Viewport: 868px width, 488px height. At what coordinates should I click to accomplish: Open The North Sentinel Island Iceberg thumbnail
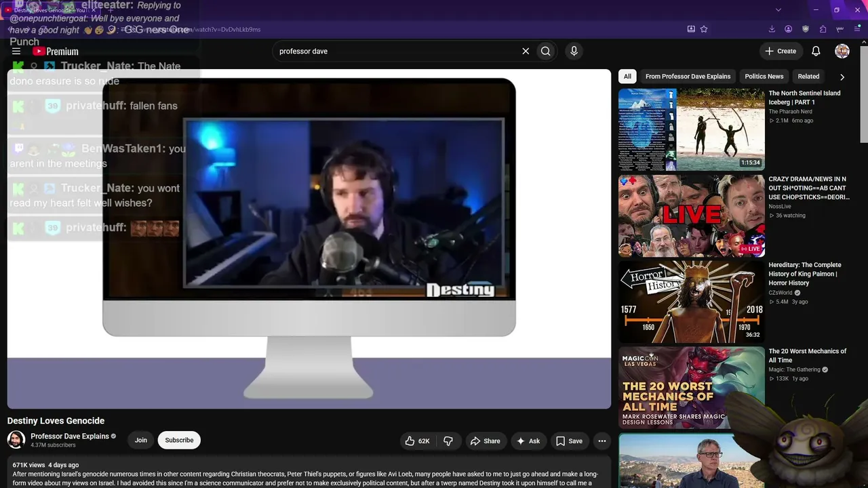click(x=691, y=129)
